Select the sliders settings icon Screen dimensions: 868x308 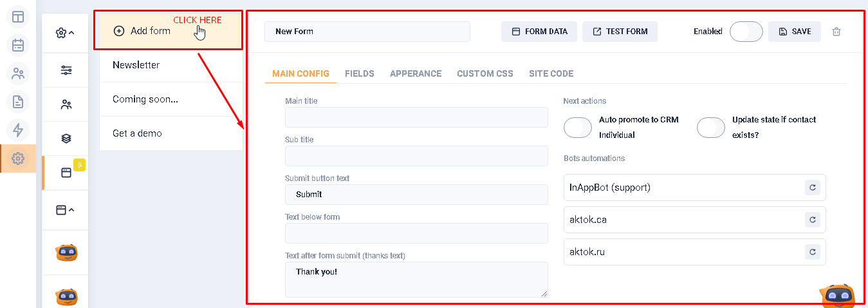click(66, 70)
